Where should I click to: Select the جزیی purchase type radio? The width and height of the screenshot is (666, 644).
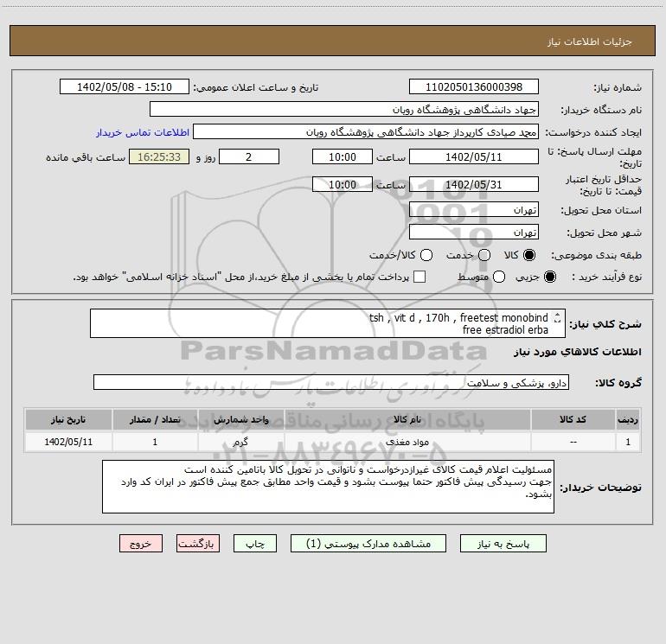tap(549, 277)
